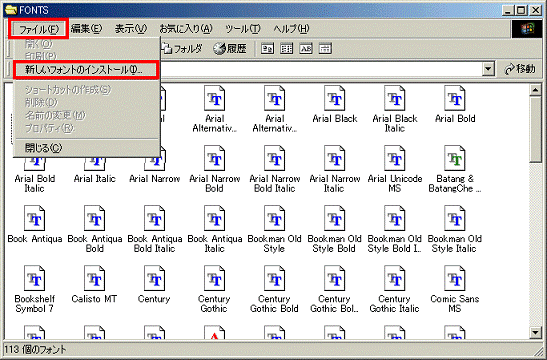The image size is (547, 360).
Task: Click the scrollbar down arrow
Action: tap(535, 332)
